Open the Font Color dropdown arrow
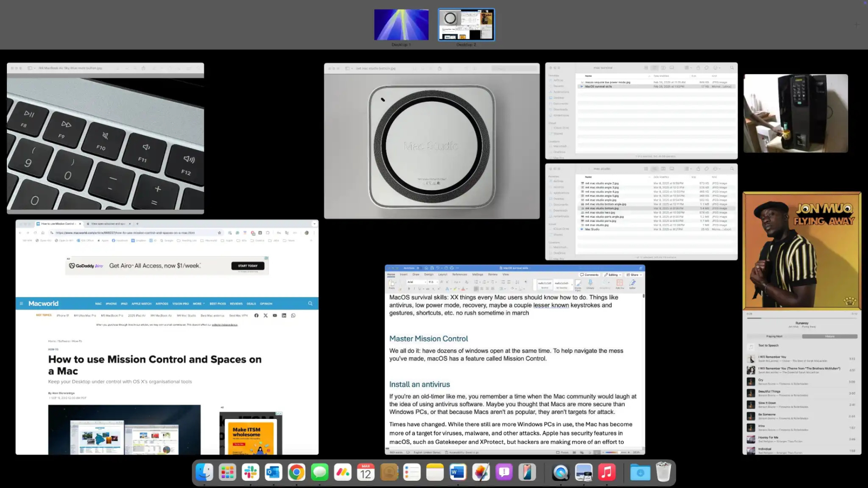Image resolution: width=868 pixels, height=488 pixels. [x=467, y=289]
